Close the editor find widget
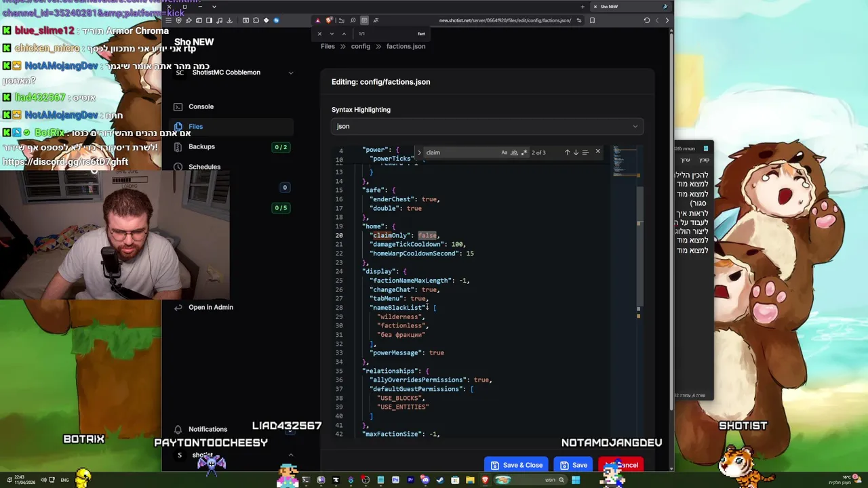This screenshot has width=868, height=488. tap(597, 152)
